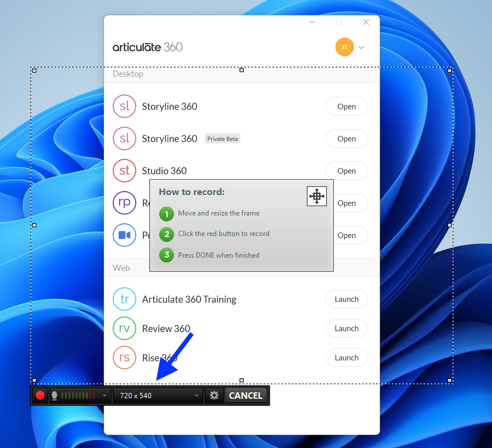Click the first Storyline 360 sl icon
The width and height of the screenshot is (492, 448).
tap(124, 106)
